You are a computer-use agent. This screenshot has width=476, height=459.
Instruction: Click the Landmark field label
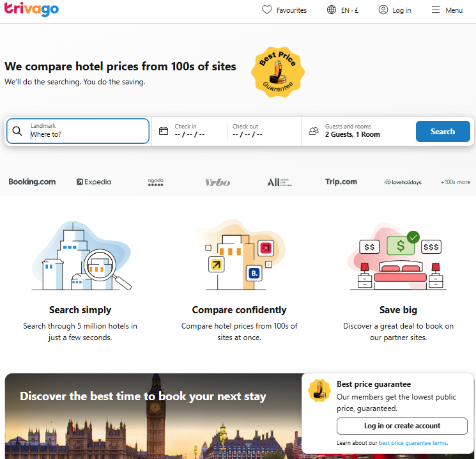43,126
